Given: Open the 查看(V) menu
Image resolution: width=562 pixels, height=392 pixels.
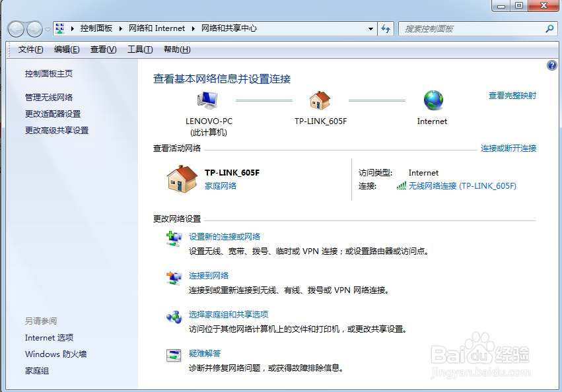Looking at the screenshot, I should (x=103, y=49).
